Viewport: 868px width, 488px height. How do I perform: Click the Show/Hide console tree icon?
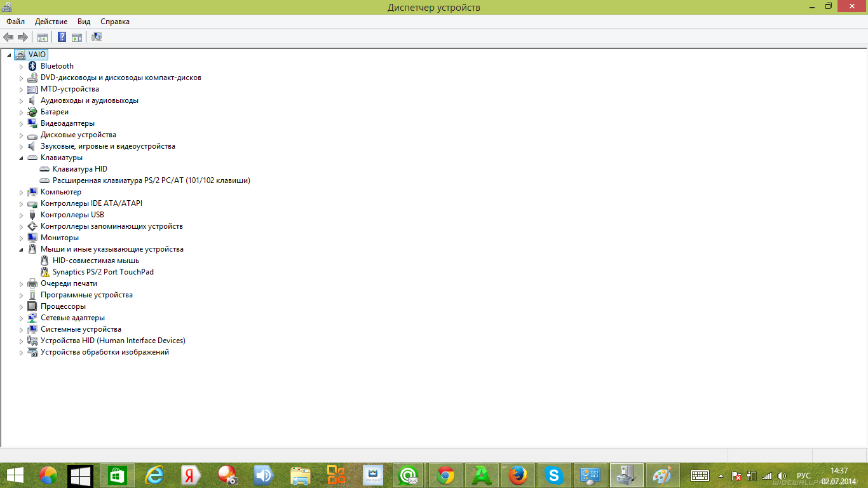[43, 37]
